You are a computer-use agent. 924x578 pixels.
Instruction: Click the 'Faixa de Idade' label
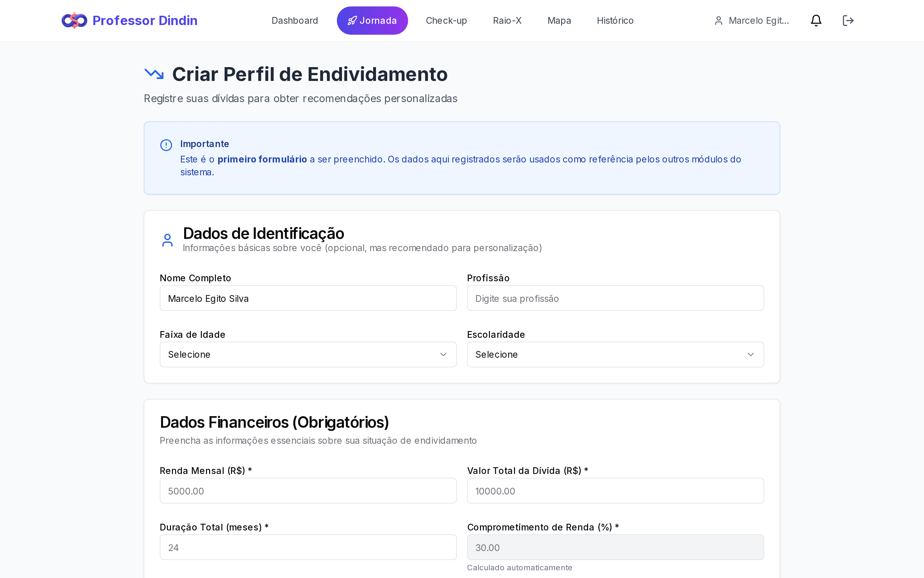193,335
